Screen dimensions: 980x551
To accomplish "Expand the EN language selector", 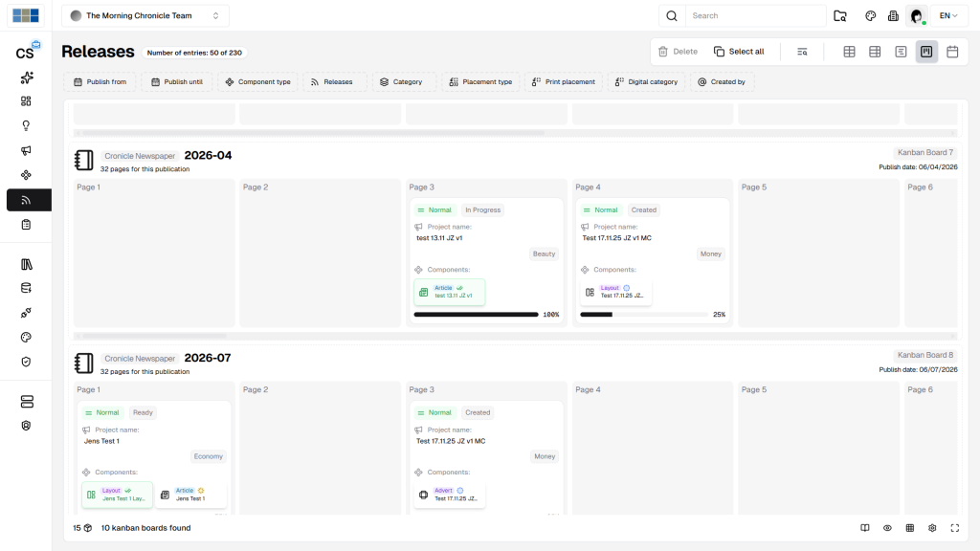I will click(949, 16).
